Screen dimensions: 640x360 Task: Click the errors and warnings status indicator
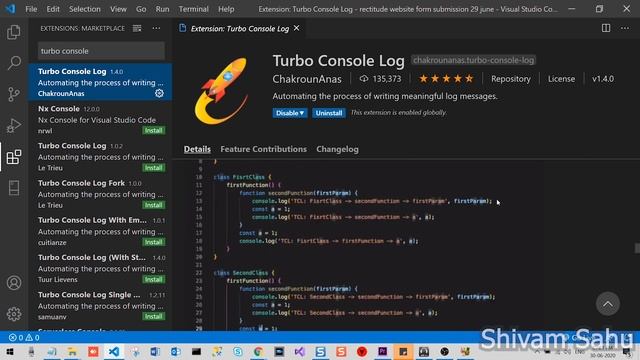(24, 338)
